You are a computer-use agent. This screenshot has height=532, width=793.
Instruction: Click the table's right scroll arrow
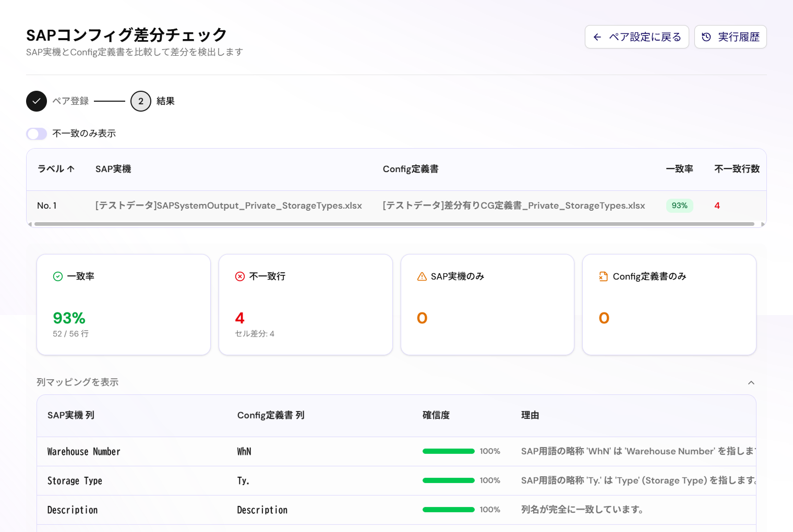[763, 224]
